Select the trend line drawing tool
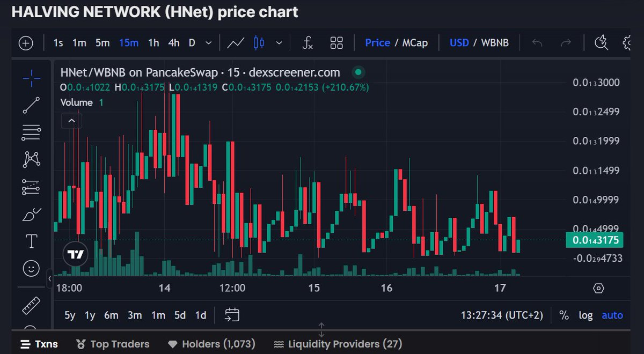Screen dimensions: 644x354 [x=31, y=105]
